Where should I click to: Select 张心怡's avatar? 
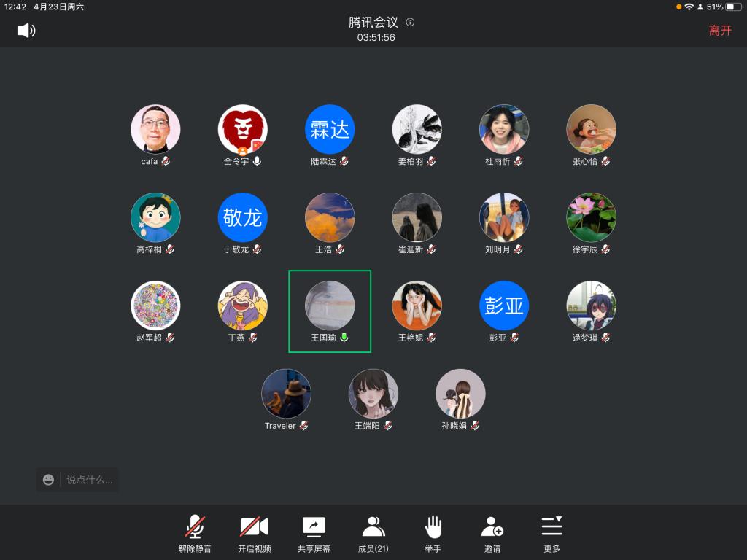tap(591, 130)
